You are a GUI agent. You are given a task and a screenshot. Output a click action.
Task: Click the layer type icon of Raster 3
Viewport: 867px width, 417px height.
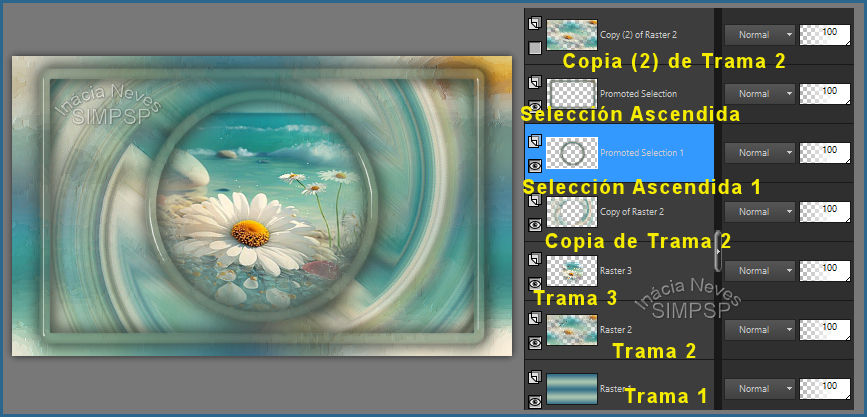pos(535,260)
